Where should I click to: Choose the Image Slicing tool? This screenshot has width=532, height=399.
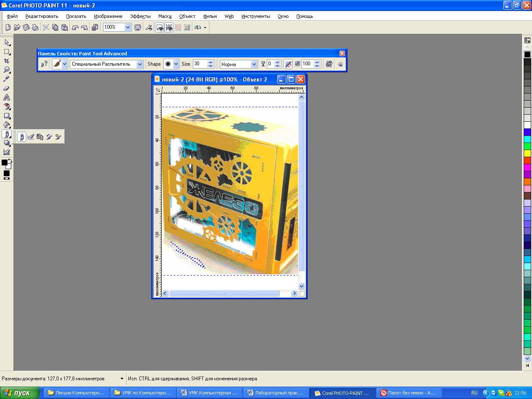point(7,152)
